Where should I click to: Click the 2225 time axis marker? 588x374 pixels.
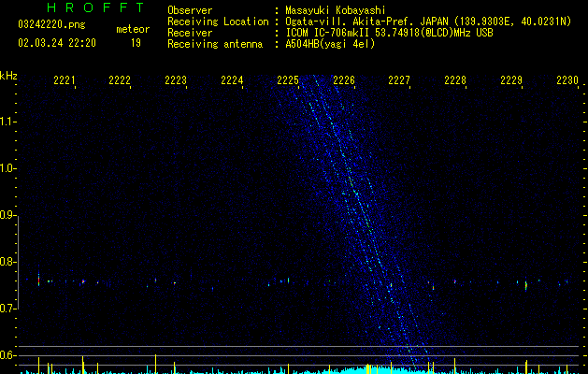[x=288, y=79]
